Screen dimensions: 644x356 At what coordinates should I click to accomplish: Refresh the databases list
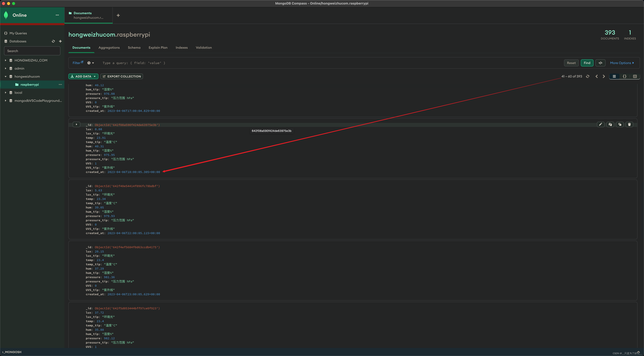tap(53, 41)
